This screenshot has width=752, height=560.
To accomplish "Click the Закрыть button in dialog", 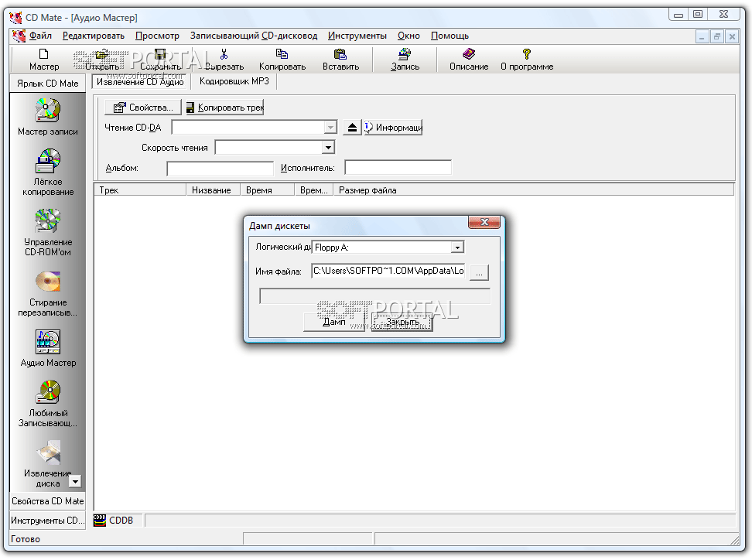I will coord(402,323).
